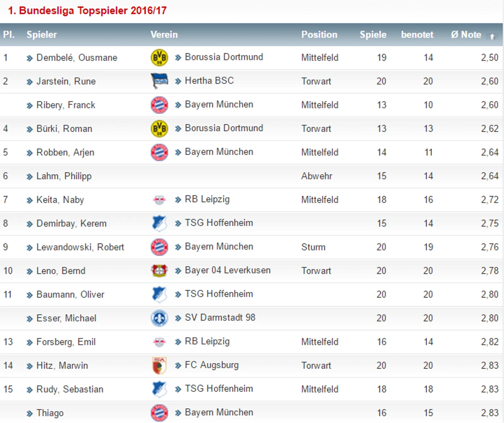Open the Rudy, Sebastian player link
Screen dimensions: 504x423
[70, 389]
